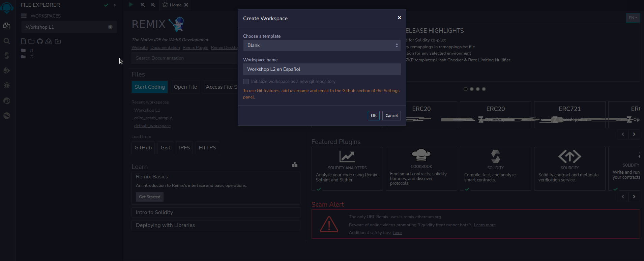
Task: Upload folder into workspace icon
Action: click(58, 41)
